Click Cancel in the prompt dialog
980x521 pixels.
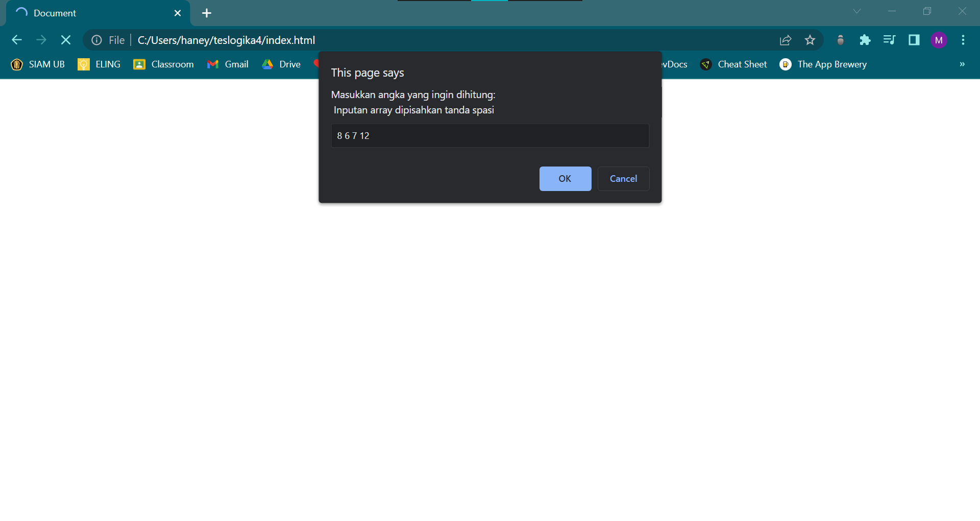pyautogui.click(x=623, y=179)
